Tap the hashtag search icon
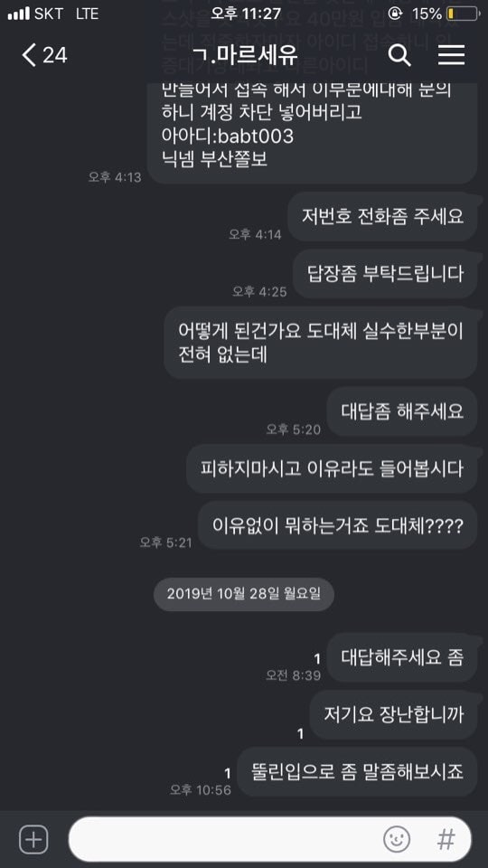This screenshot has height=868, width=488. click(446, 840)
